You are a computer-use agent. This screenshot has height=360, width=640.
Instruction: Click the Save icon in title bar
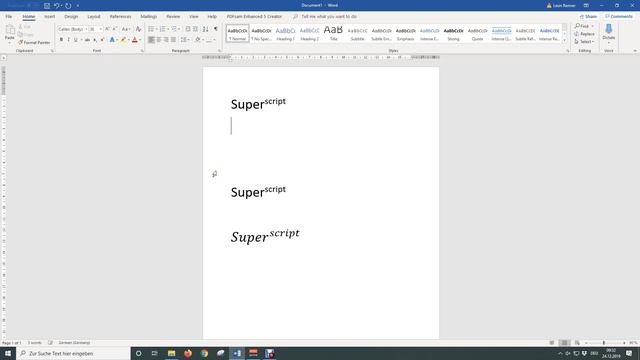coord(47,6)
